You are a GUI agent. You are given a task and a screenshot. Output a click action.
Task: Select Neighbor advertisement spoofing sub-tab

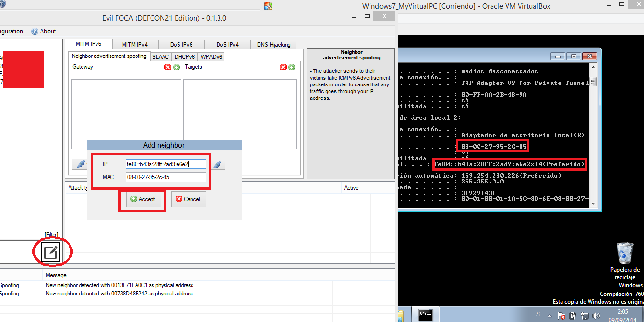click(x=109, y=56)
